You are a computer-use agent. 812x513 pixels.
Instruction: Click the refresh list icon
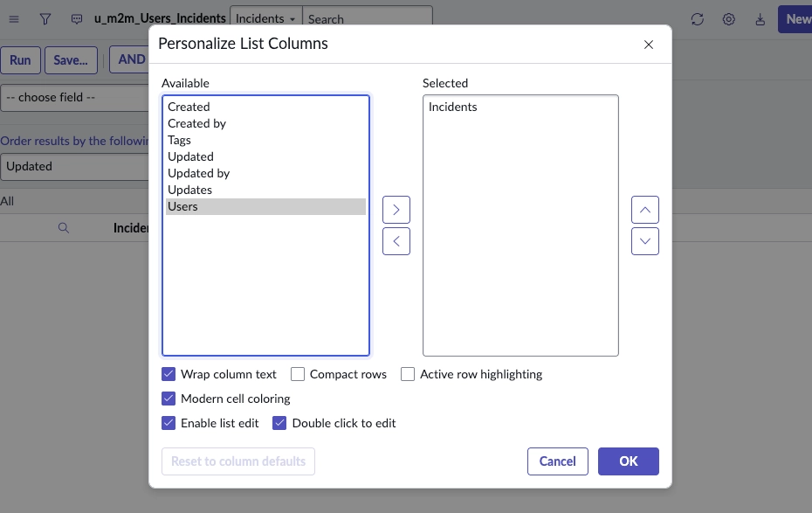coord(697,19)
